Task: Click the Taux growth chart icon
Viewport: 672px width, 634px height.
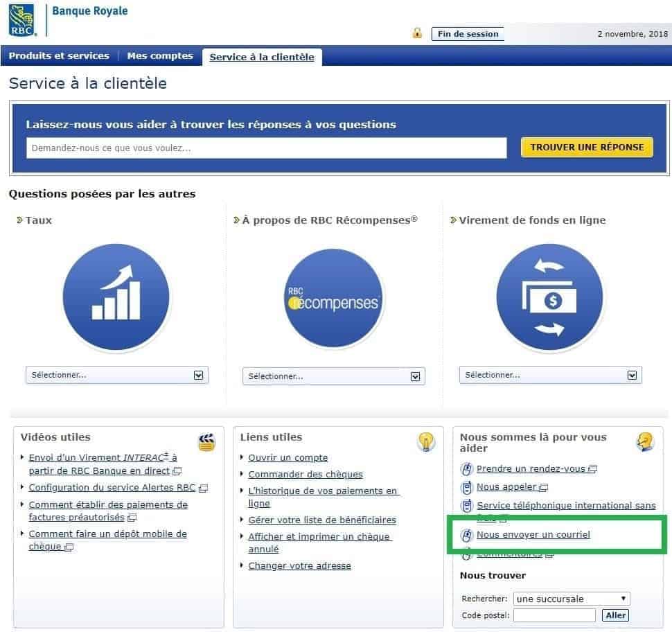Action: pos(116,297)
